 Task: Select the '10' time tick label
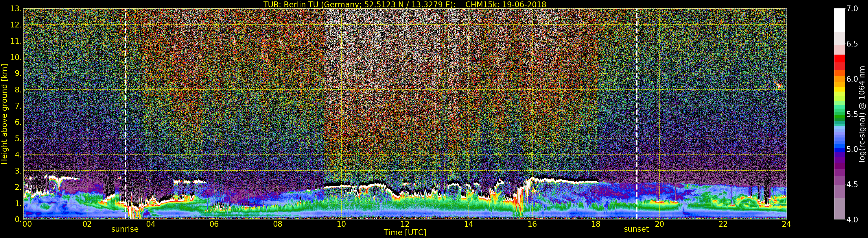341,224
